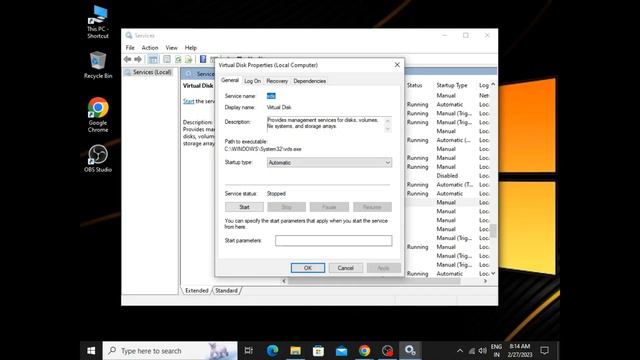Image resolution: width=640 pixels, height=360 pixels.
Task: Open the Help menu
Action: click(x=191, y=48)
